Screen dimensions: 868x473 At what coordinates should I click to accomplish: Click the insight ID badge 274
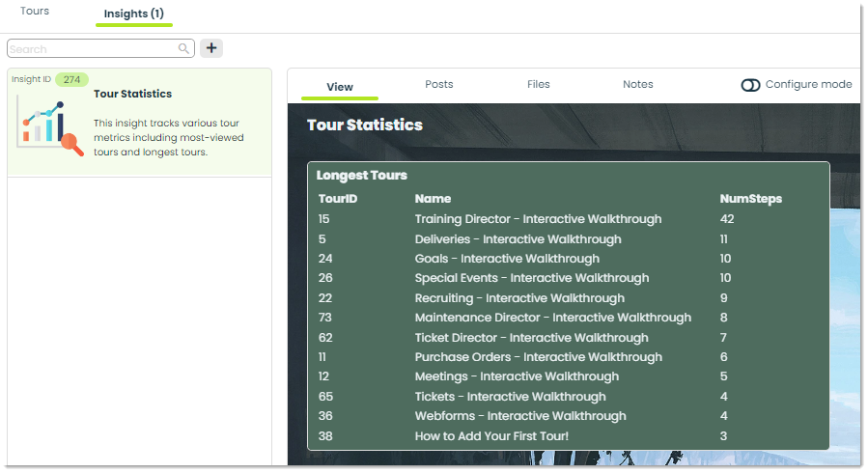pyautogui.click(x=72, y=80)
